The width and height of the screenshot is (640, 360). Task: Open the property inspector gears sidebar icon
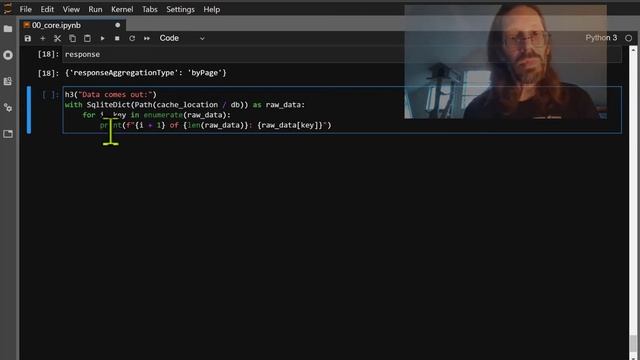click(x=8, y=108)
